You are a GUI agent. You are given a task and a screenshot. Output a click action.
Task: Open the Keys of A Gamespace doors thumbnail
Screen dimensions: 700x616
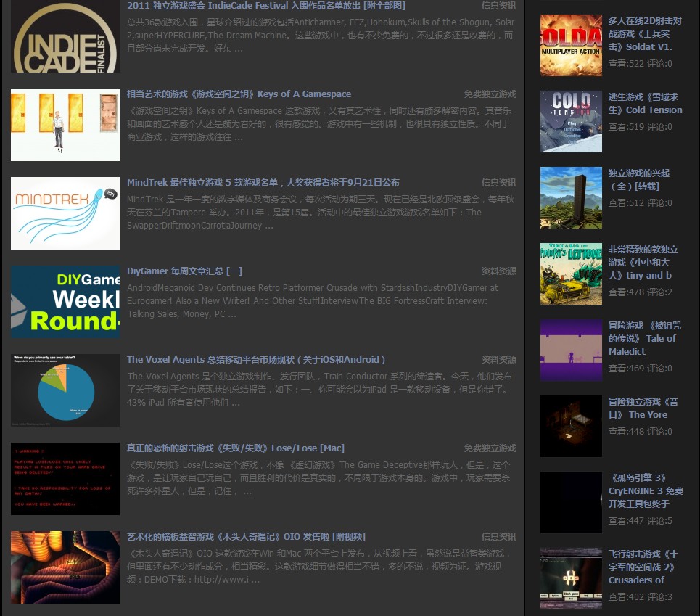[x=65, y=125]
